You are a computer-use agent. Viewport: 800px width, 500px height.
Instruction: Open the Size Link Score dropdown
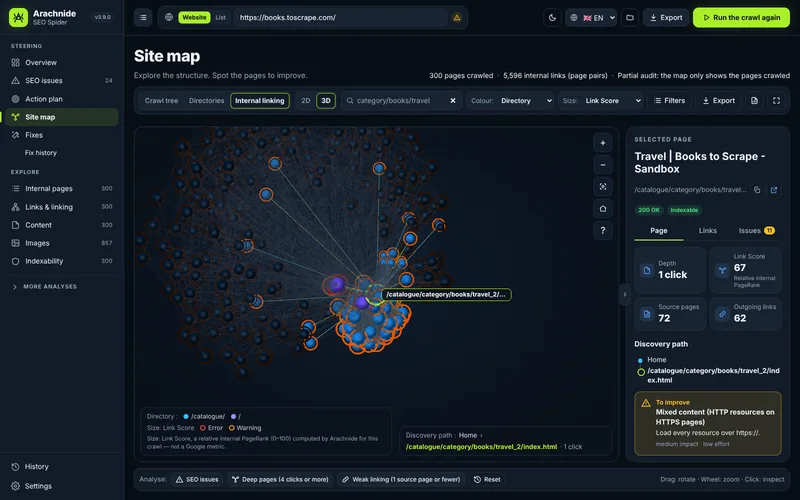click(x=602, y=101)
